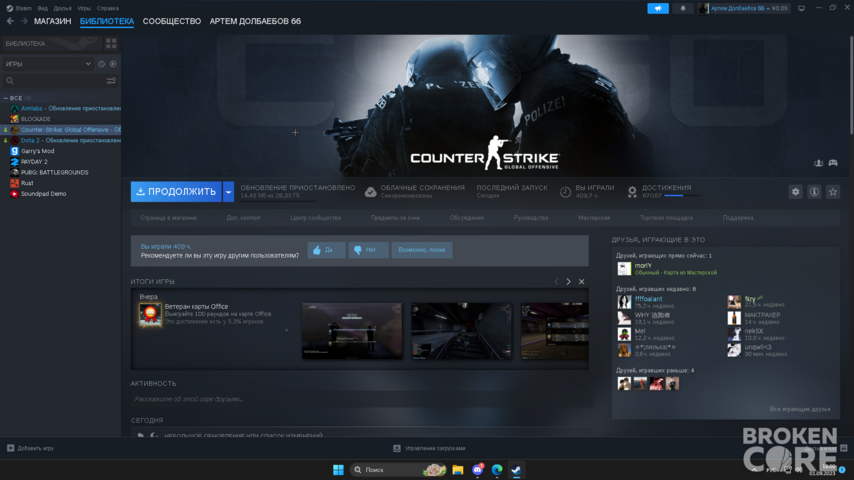Go forward using the navigation forward arrow

point(24,21)
